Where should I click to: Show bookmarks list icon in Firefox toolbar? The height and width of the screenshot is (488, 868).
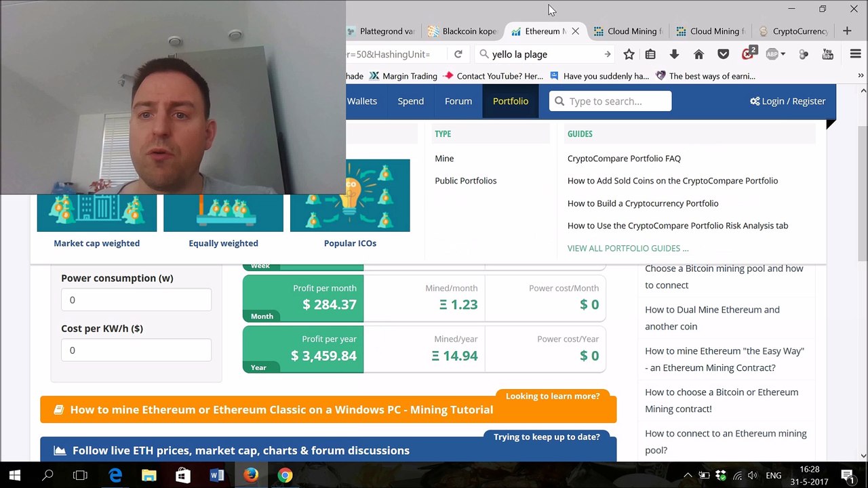650,54
